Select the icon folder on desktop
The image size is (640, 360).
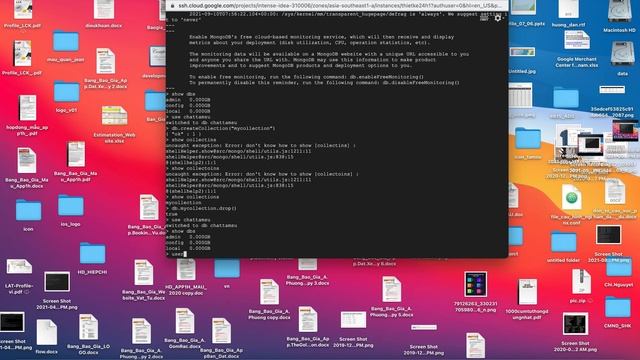coord(28,210)
